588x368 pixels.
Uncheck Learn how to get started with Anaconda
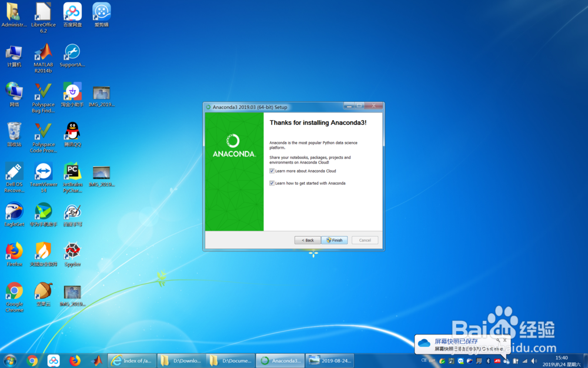click(272, 183)
